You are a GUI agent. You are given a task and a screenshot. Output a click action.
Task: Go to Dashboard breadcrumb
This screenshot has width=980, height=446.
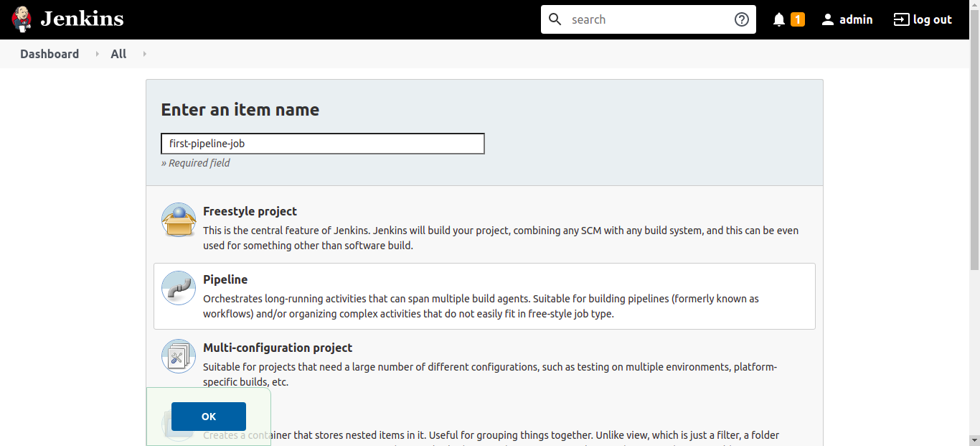pyautogui.click(x=50, y=54)
